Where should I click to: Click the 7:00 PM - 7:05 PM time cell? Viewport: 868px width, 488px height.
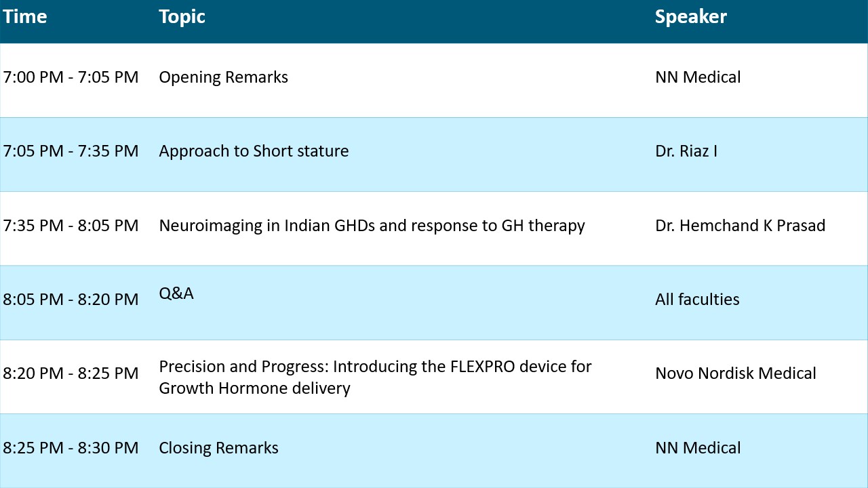[x=71, y=77]
